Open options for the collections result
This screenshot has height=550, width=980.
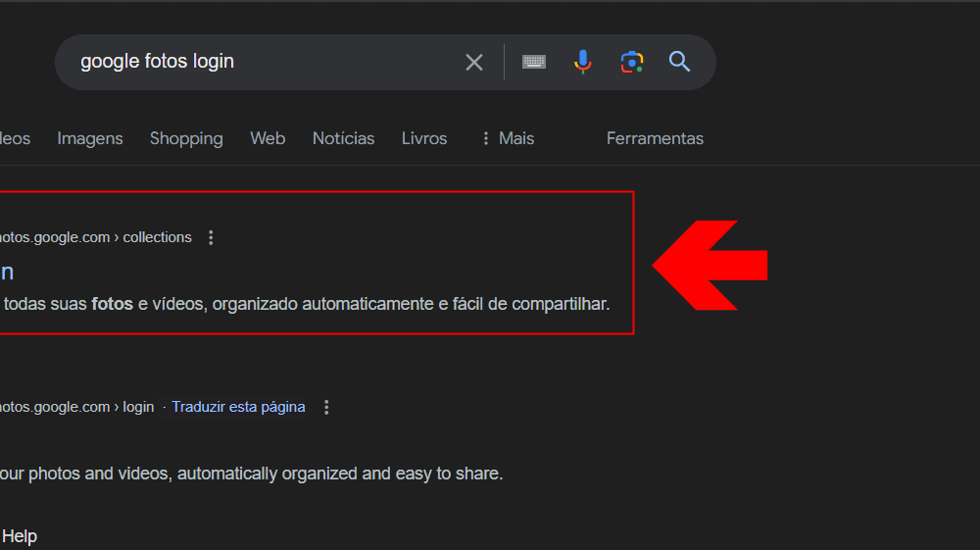211,237
